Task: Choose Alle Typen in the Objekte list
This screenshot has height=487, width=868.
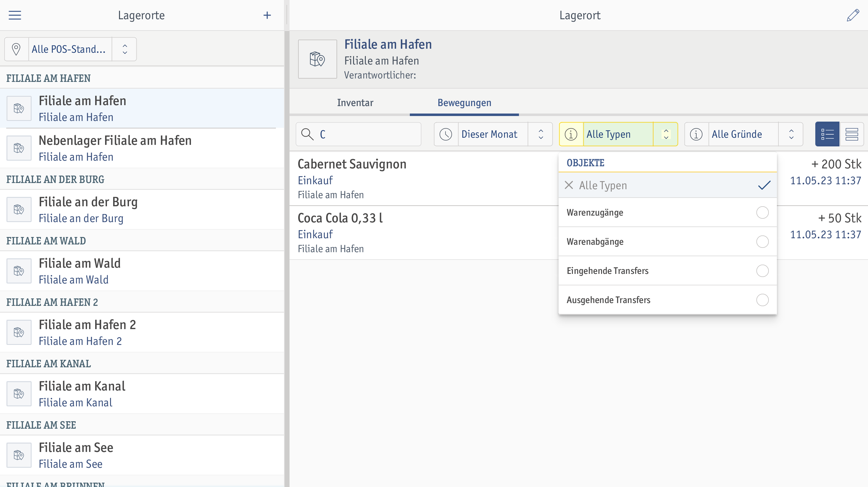Action: pyautogui.click(x=667, y=185)
